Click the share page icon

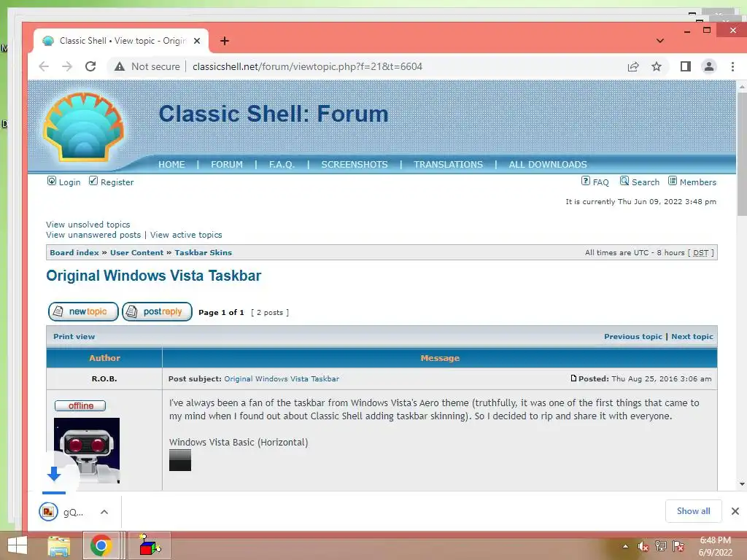click(633, 66)
